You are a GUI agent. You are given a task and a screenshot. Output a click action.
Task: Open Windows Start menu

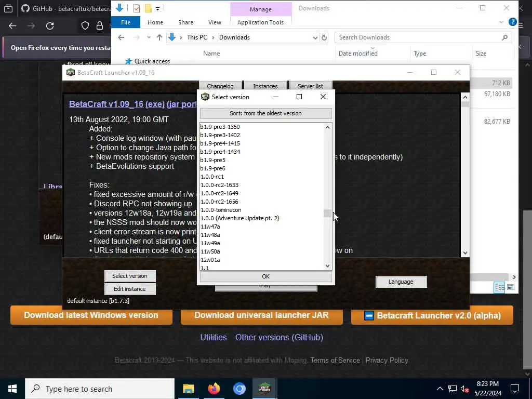coord(12,389)
